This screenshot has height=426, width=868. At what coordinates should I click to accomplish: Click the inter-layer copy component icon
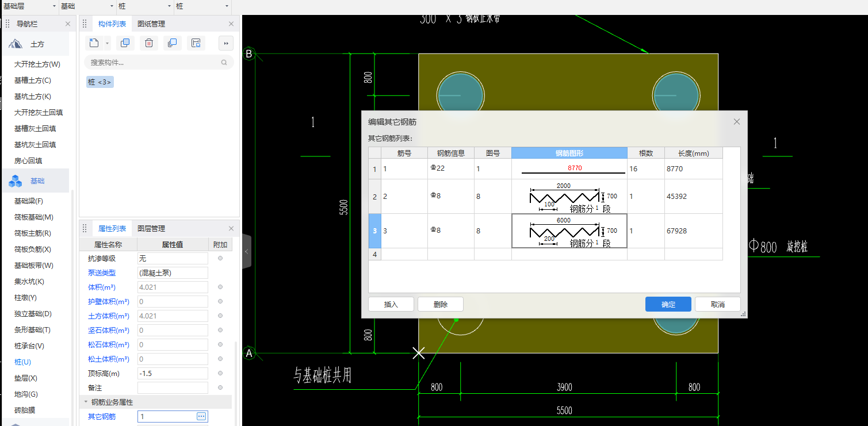[171, 43]
